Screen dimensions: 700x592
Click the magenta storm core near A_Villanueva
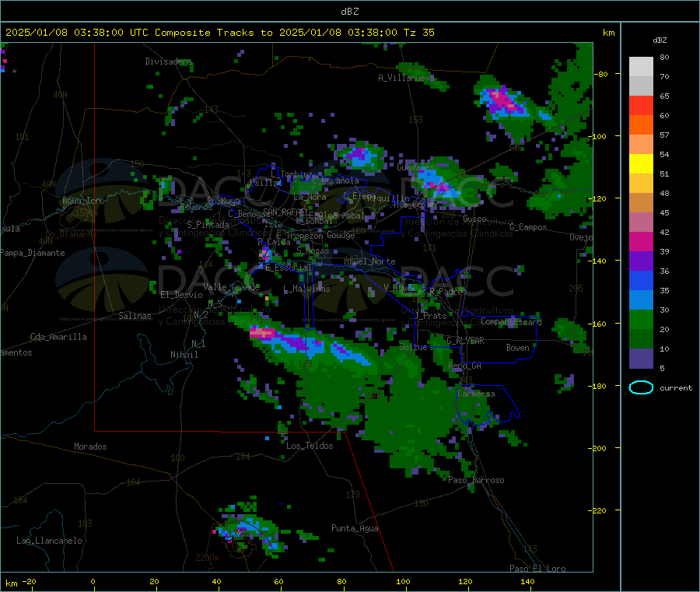pos(503,100)
